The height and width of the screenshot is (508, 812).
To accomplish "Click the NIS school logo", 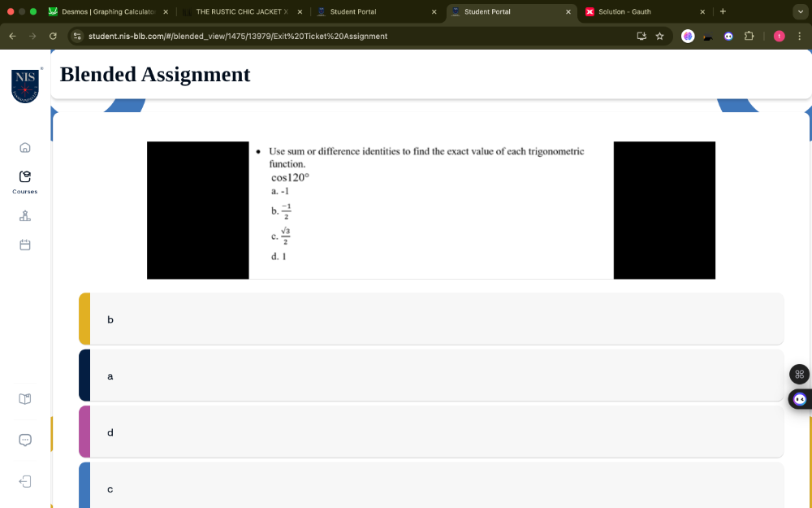I will click(25, 85).
